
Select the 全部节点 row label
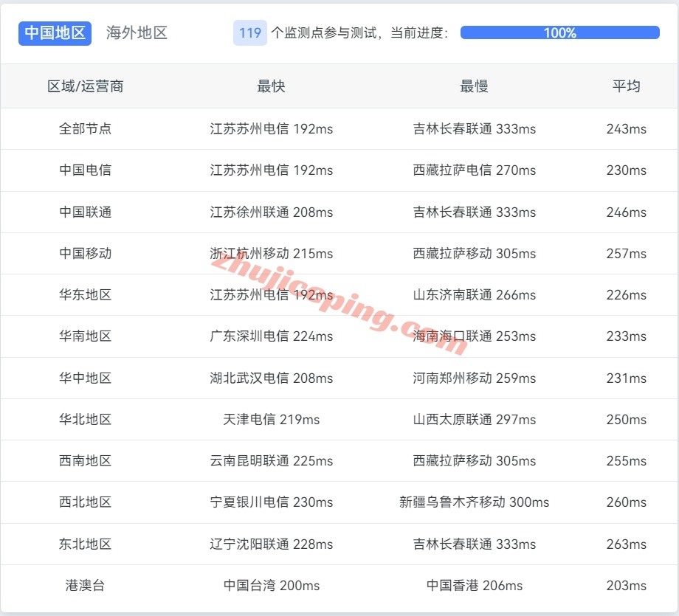[86, 128]
